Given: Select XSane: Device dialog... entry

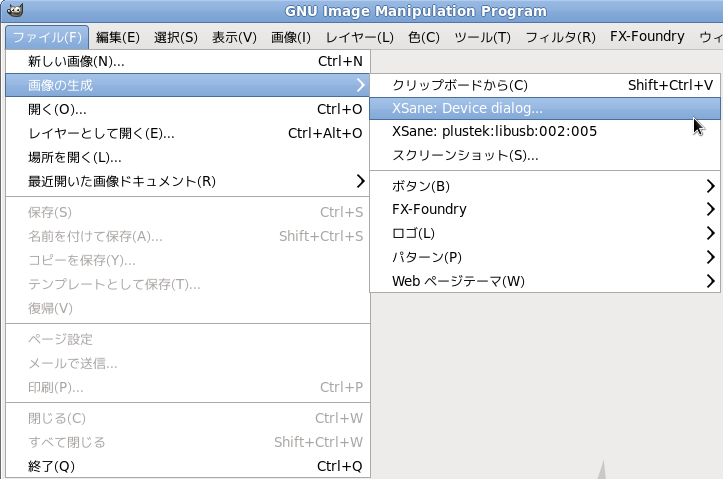Looking at the screenshot, I should coord(545,108).
